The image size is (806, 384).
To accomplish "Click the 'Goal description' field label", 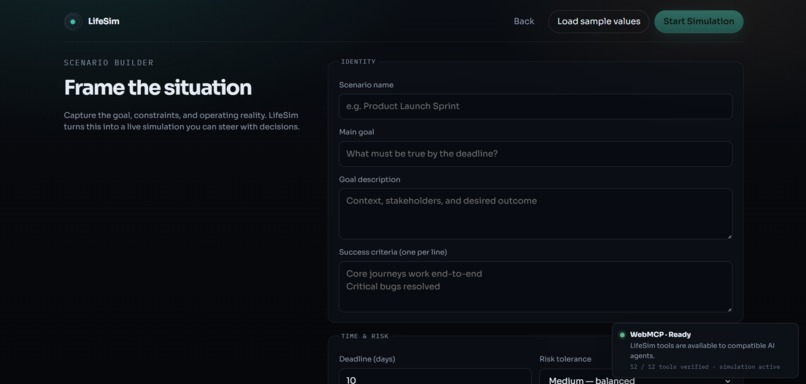I will (x=370, y=179).
